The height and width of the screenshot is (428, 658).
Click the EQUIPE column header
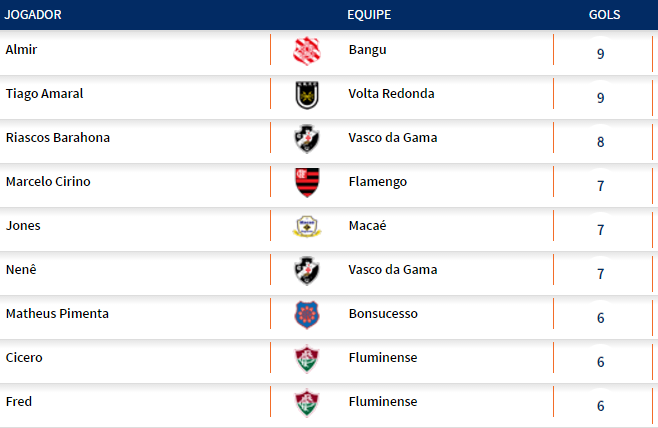(369, 15)
